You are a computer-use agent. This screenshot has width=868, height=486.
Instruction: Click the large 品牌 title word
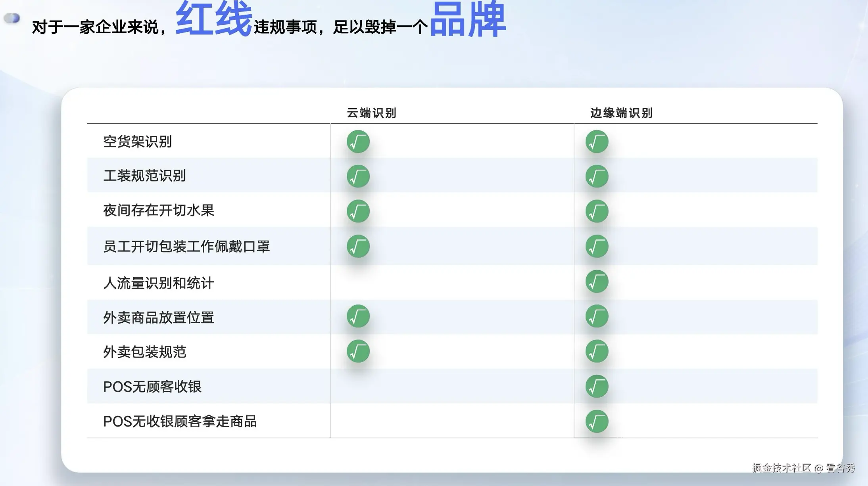[468, 19]
